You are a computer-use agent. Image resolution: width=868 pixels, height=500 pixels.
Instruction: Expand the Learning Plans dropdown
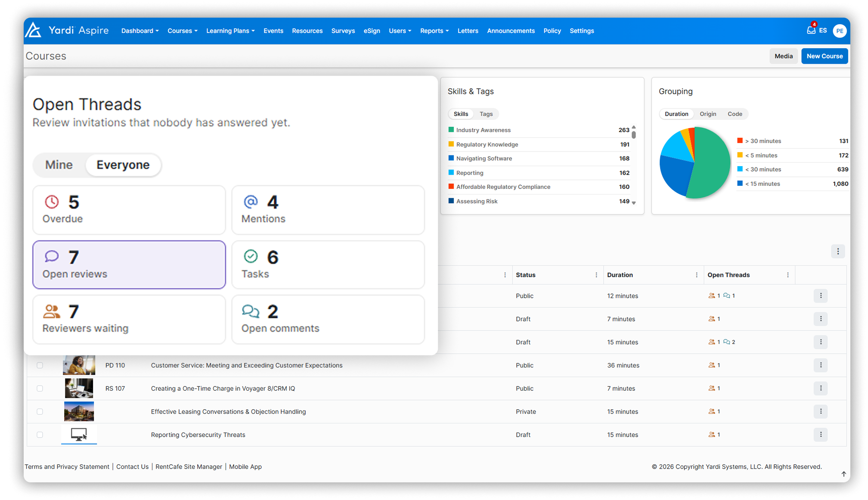click(230, 31)
